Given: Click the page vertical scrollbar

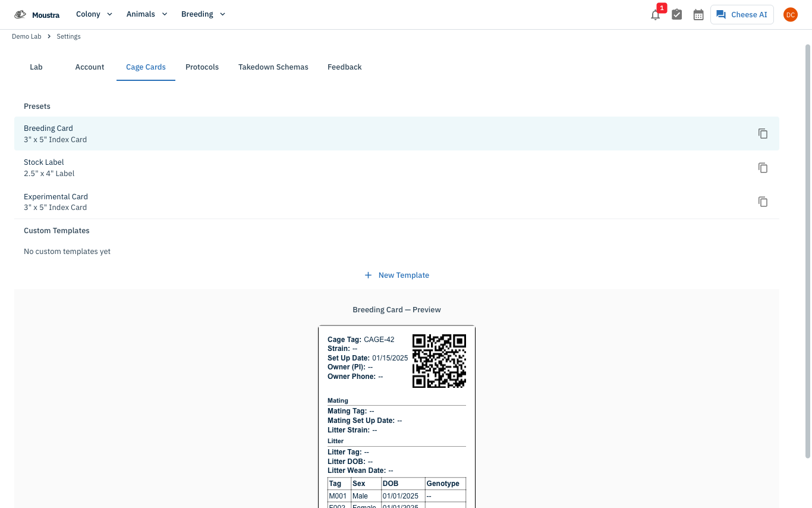Looking at the screenshot, I should [x=807, y=250].
